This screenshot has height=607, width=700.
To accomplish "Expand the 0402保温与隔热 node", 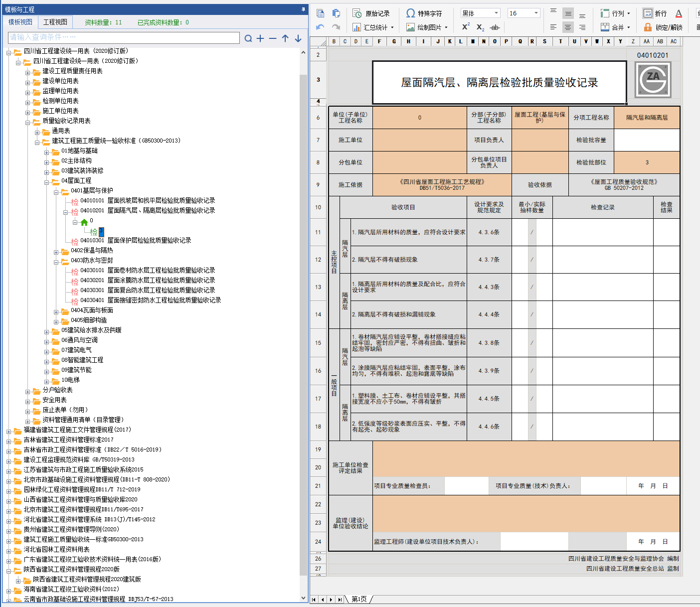I will 56,252.
